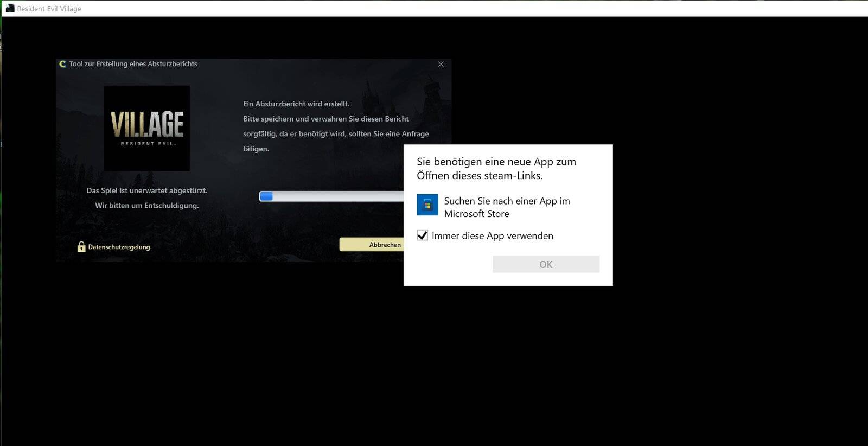Open the Datenschutzregelung privacy policy link
Image resolution: width=868 pixels, height=446 pixels.
(119, 247)
